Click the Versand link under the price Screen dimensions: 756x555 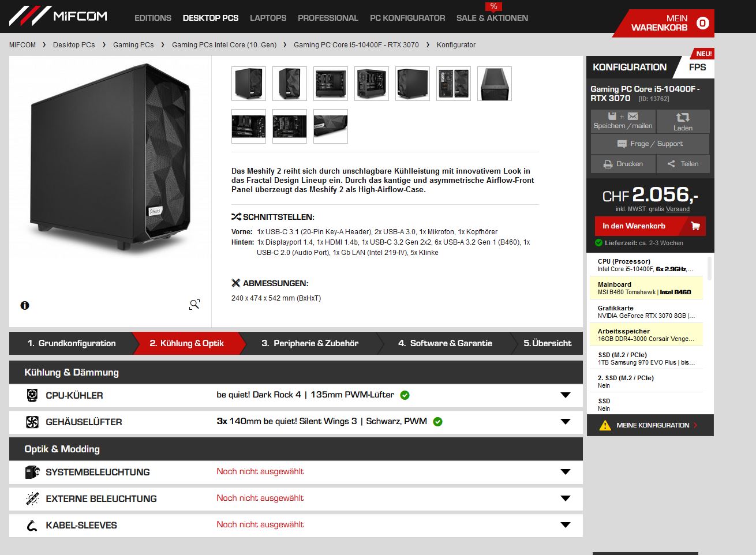[678, 209]
